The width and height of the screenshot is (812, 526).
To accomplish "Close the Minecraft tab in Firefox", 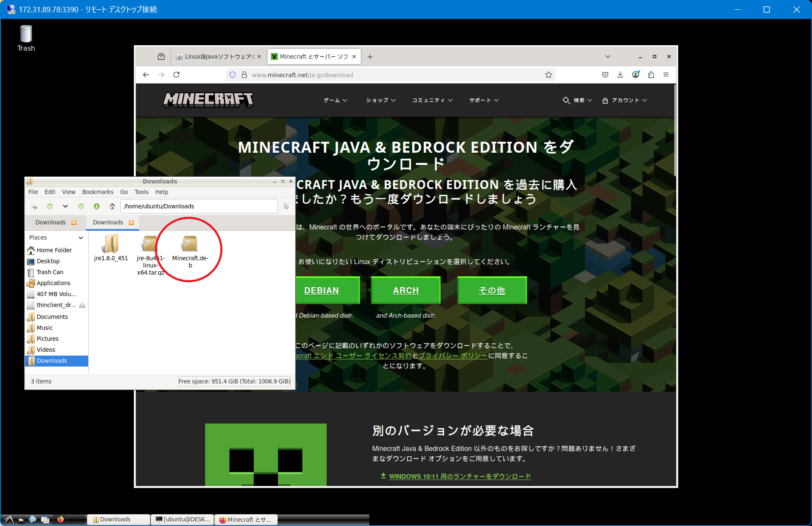I will 354,57.
